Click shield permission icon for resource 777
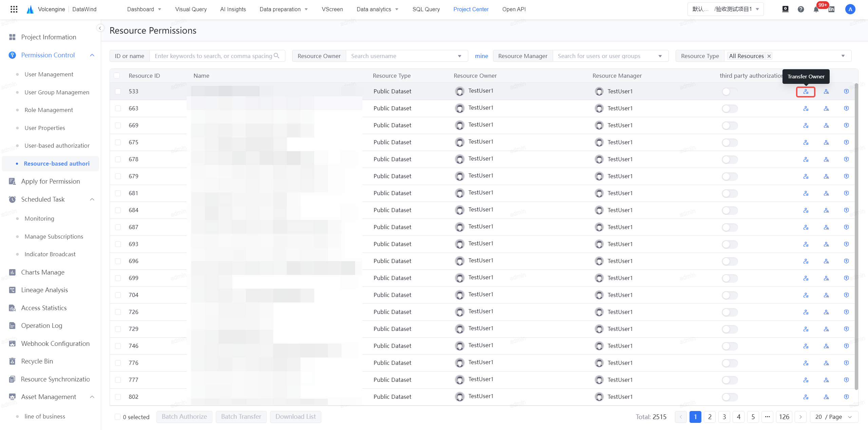The image size is (868, 430). click(x=846, y=380)
